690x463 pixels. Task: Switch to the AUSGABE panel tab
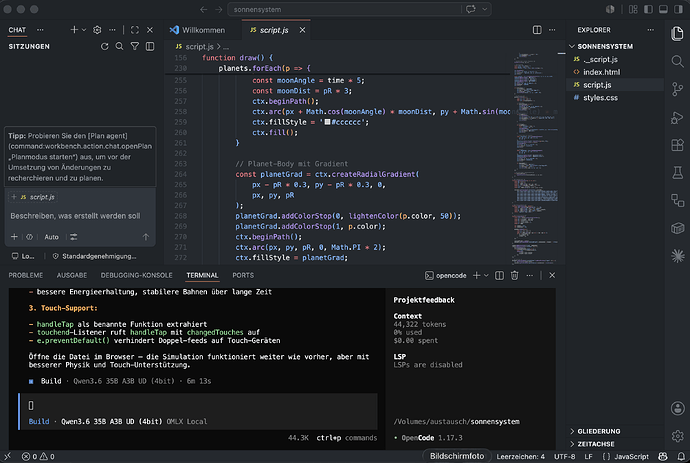(72, 276)
